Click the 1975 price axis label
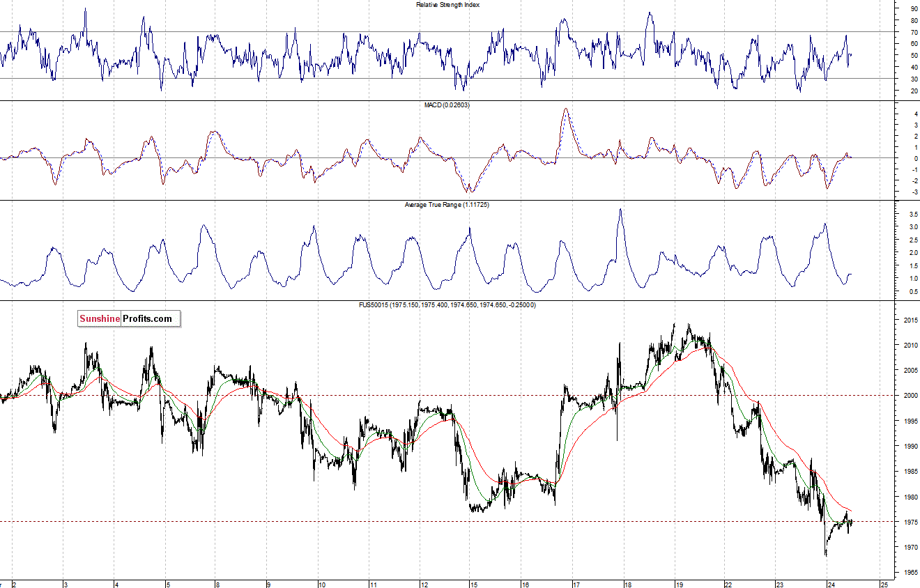The width and height of the screenshot is (920, 588). (x=910, y=523)
